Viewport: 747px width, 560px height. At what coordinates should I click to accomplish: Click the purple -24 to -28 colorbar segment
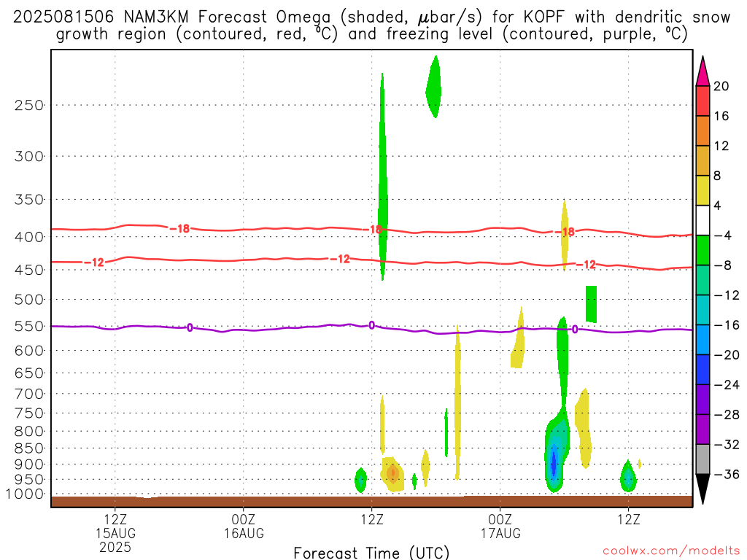click(x=703, y=400)
